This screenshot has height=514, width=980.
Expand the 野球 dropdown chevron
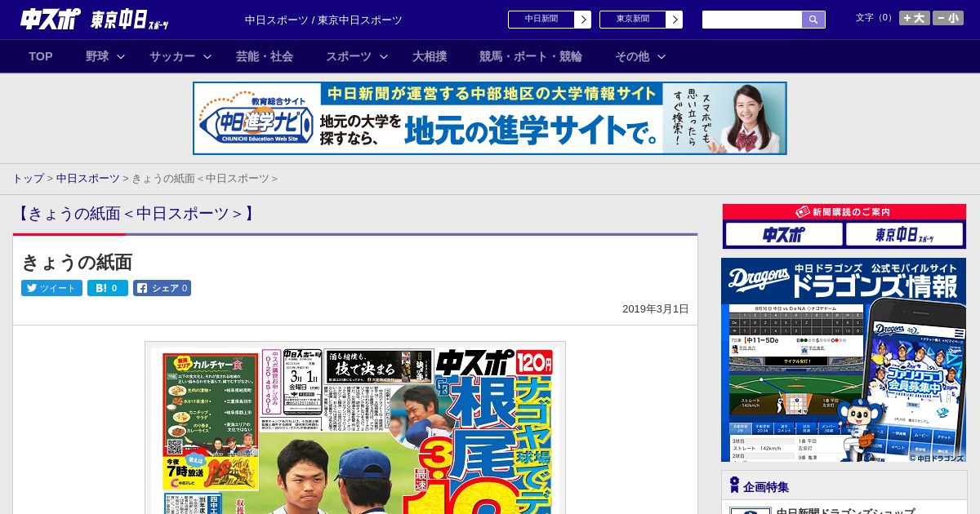[x=121, y=56]
